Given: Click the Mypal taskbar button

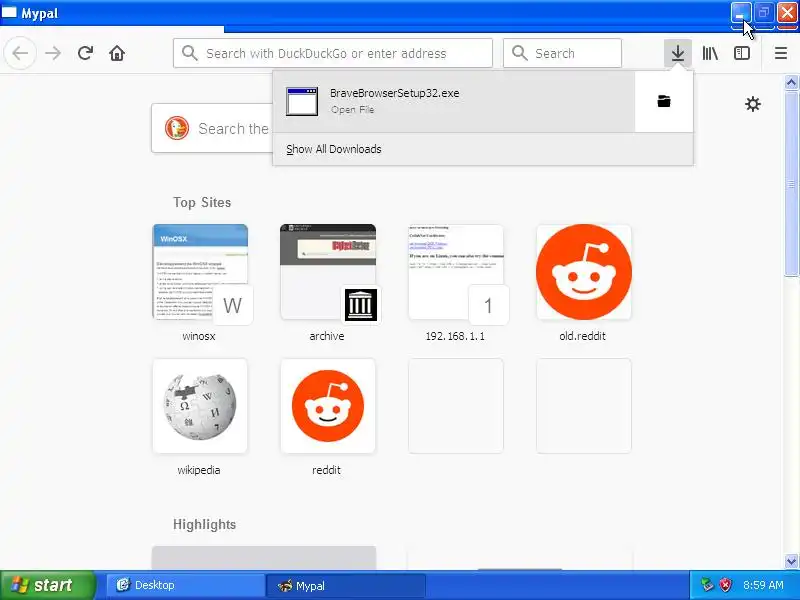Looking at the screenshot, I should [346, 585].
